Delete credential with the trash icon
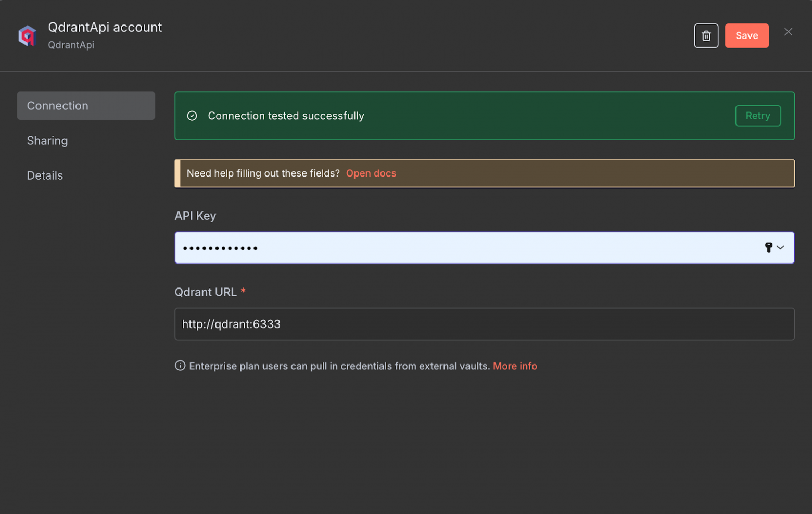The image size is (812, 514). click(706, 36)
